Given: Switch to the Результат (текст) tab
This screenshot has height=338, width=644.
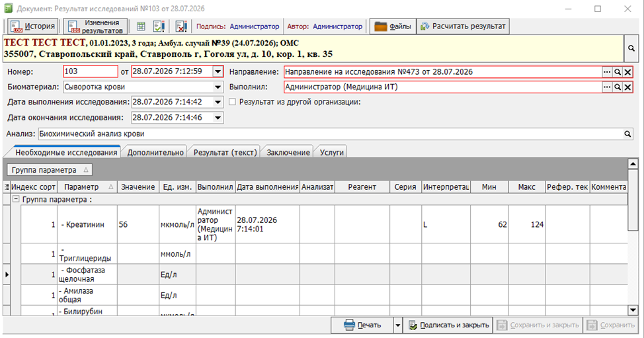Looking at the screenshot, I should click(x=225, y=152).
